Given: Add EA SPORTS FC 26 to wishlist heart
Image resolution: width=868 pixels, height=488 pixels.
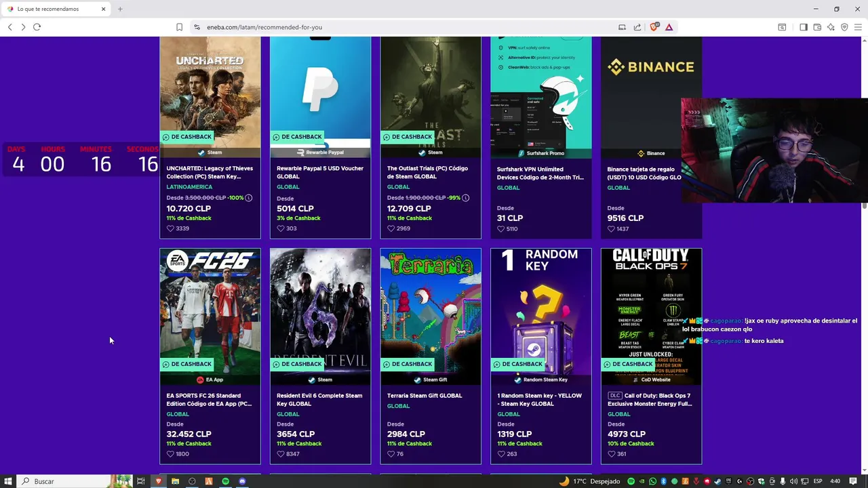Looking at the screenshot, I should [x=170, y=453].
